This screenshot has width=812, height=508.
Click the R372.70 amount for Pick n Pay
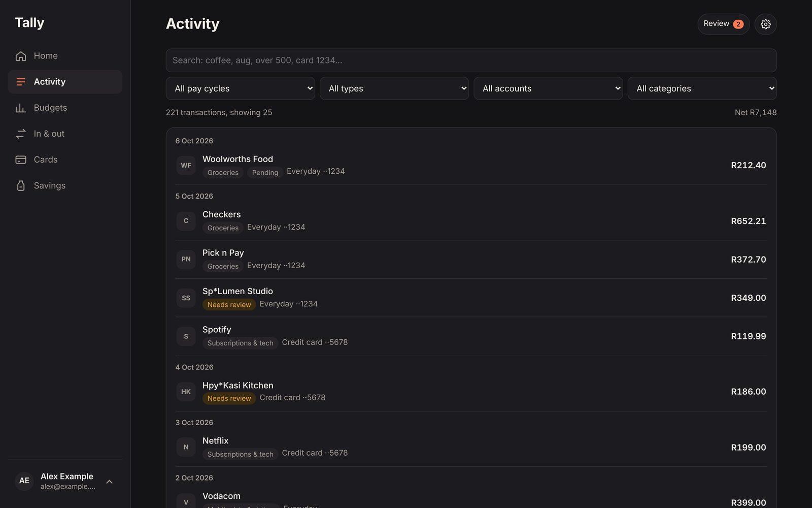(x=748, y=260)
